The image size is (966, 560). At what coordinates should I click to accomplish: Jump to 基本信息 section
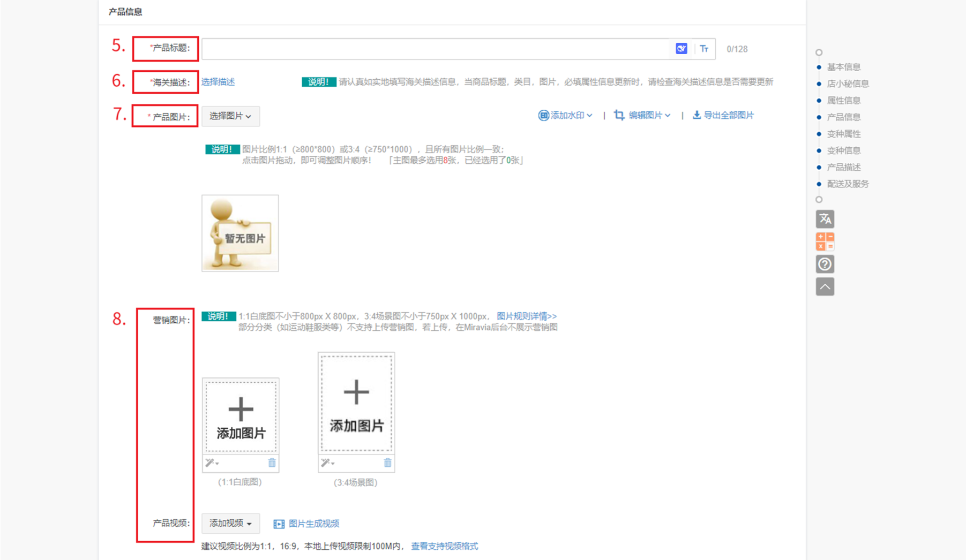click(x=844, y=67)
